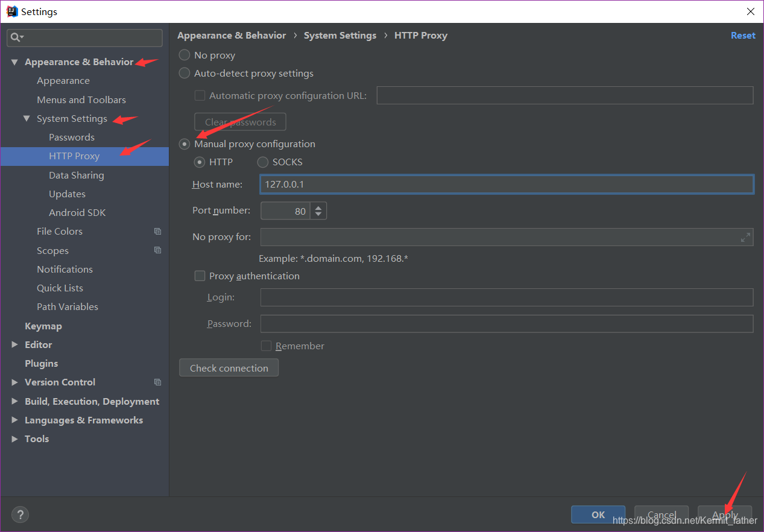Image resolution: width=764 pixels, height=532 pixels.
Task: Click the per-project icon beside Version Control
Action: (x=157, y=382)
